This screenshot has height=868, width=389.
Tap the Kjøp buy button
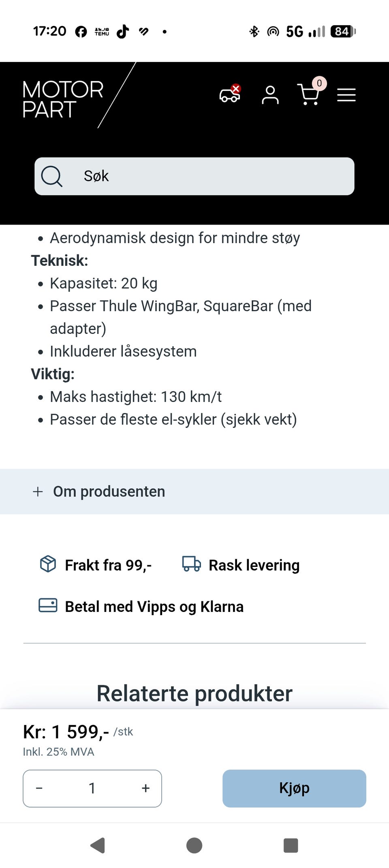tap(294, 788)
